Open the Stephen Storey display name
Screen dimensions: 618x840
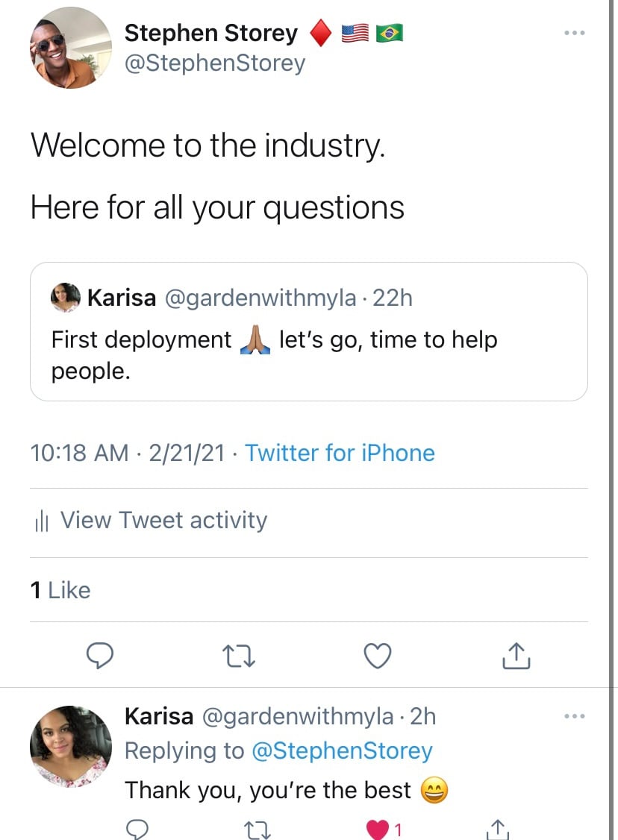(210, 34)
